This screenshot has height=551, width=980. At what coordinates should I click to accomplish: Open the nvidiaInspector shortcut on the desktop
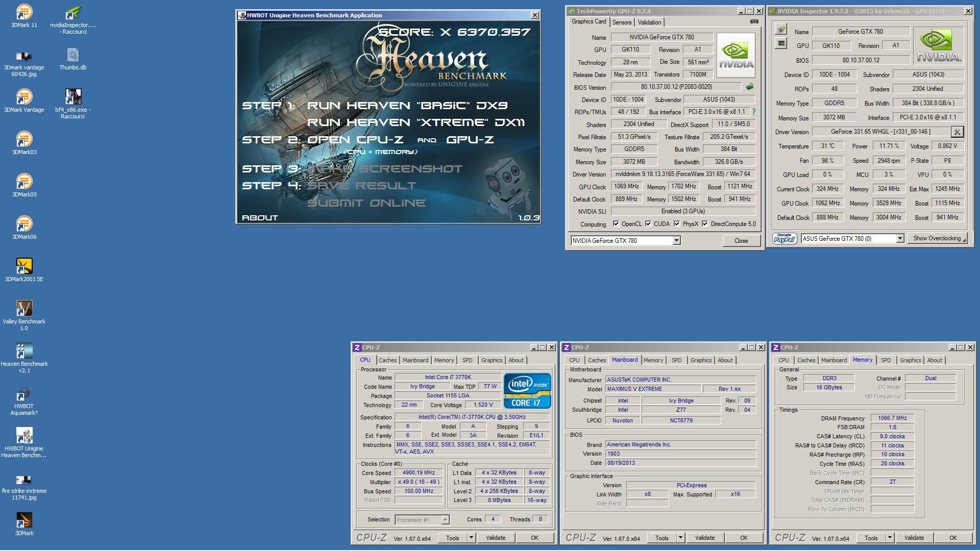click(73, 19)
